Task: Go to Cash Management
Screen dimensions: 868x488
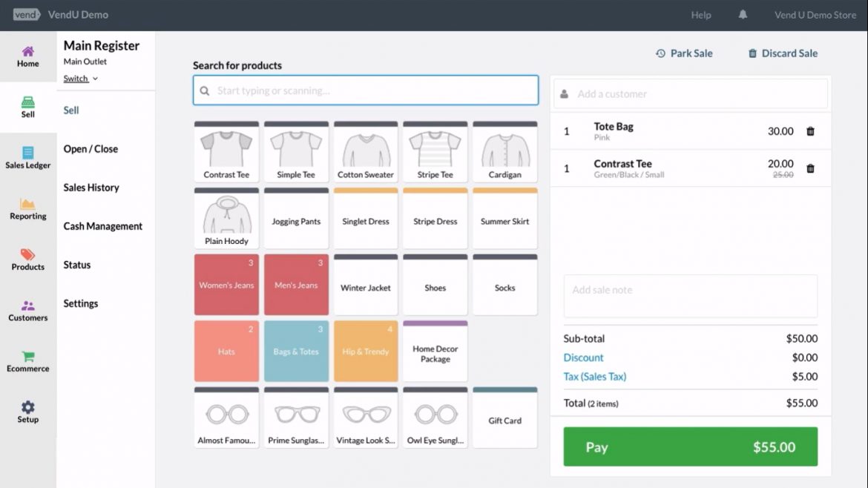Action: tap(102, 225)
